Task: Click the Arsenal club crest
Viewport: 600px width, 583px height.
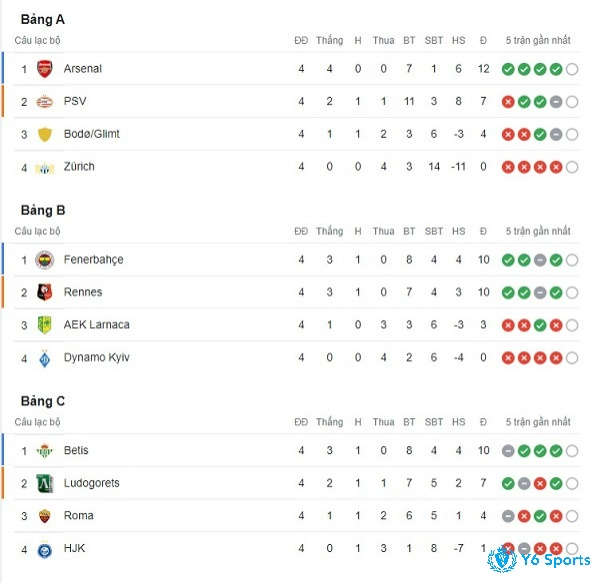Action: (44, 69)
